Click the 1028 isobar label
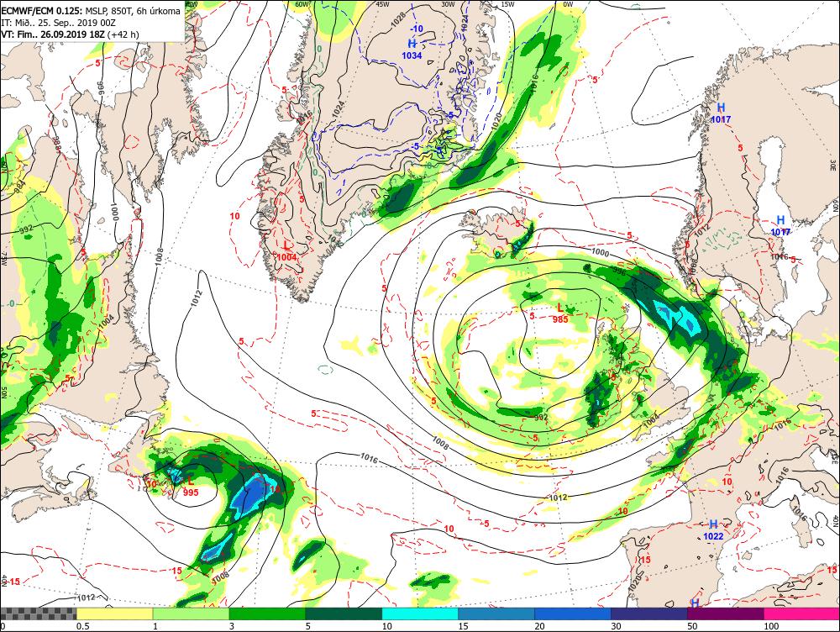The height and width of the screenshot is (632, 840). pos(397,20)
